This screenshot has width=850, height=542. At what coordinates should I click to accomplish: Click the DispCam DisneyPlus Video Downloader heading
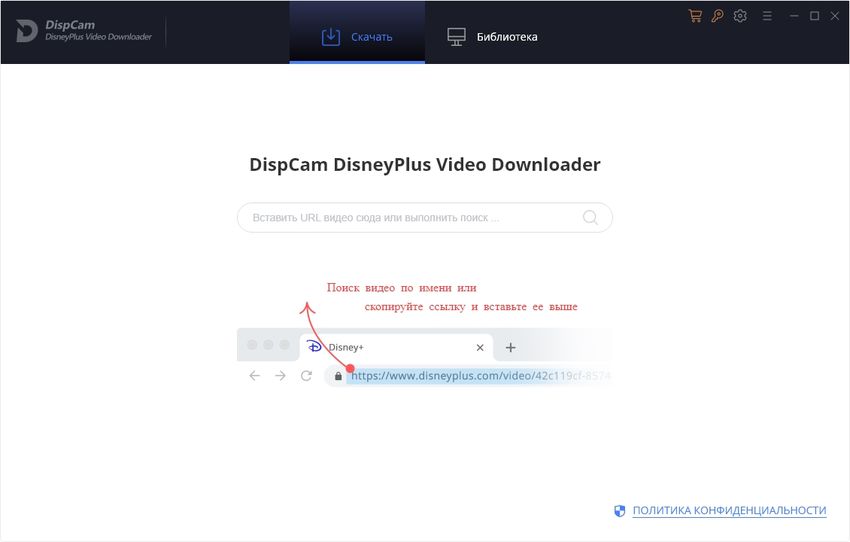point(424,164)
